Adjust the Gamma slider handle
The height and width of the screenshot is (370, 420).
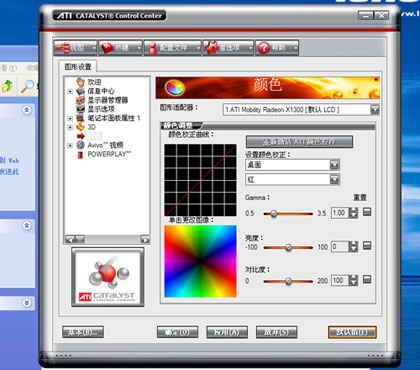[274, 213]
